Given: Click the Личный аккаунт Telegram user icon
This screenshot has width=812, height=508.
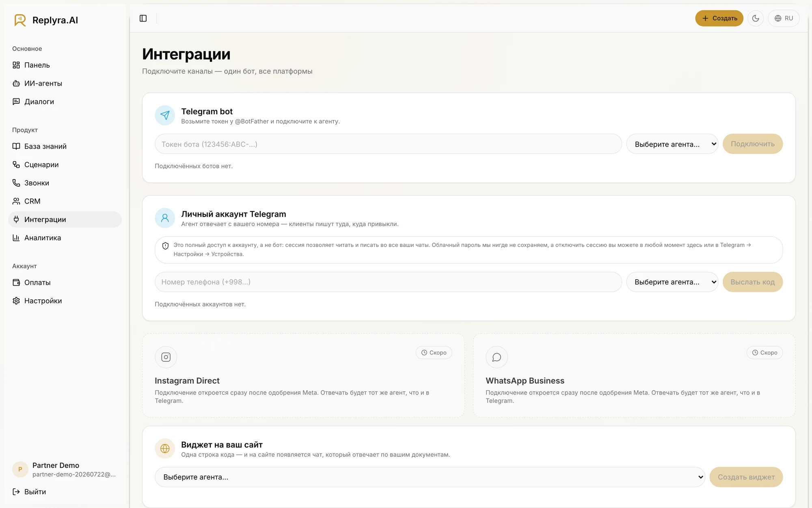Looking at the screenshot, I should click(165, 218).
